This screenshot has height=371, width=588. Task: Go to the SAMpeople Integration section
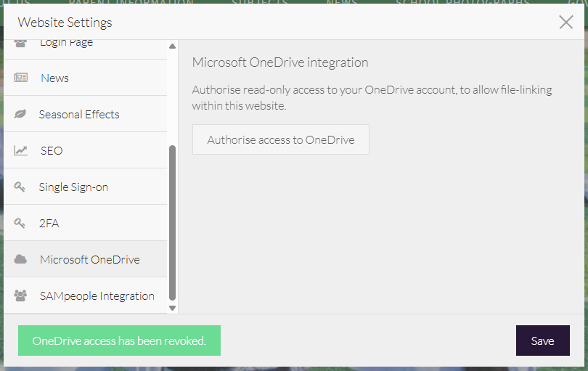(x=97, y=295)
